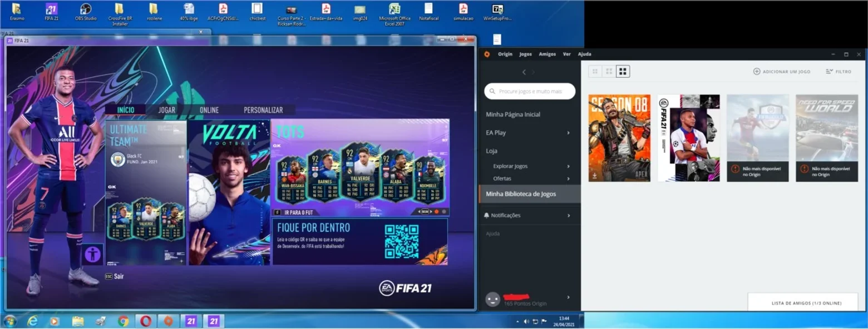Click the volume icon in system tray
This screenshot has width=868, height=329.
(526, 321)
